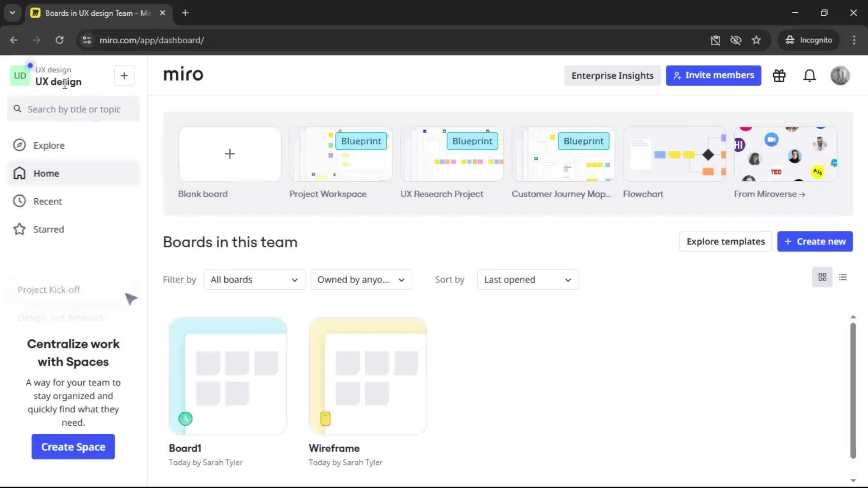Focus the Search by title or topic field
The width and height of the screenshot is (868, 488).
[x=74, y=109]
